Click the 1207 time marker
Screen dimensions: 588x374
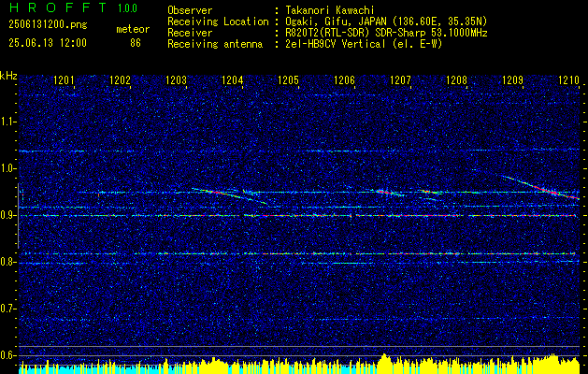(x=400, y=80)
